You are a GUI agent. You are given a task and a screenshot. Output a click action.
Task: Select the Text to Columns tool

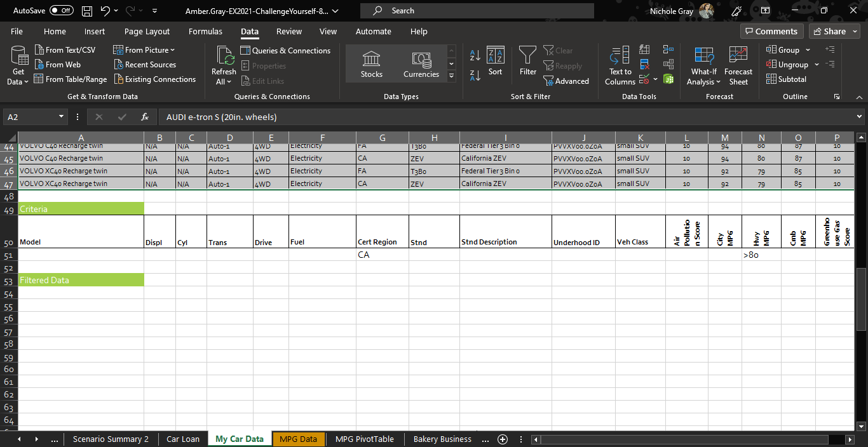[x=619, y=65]
